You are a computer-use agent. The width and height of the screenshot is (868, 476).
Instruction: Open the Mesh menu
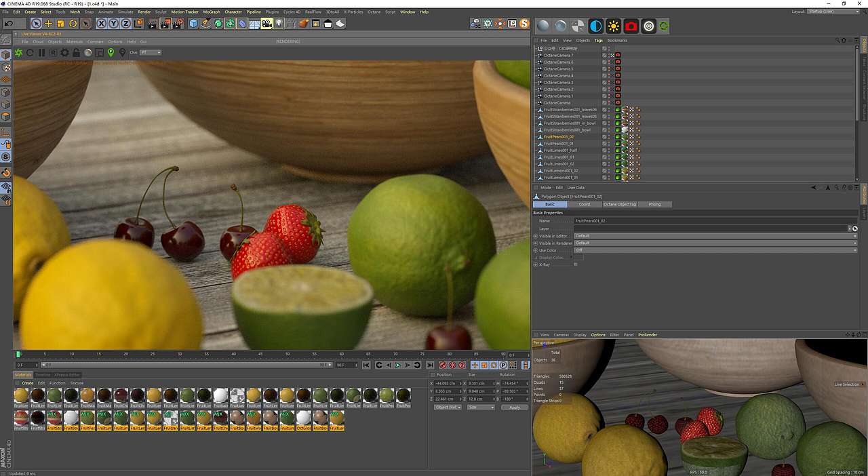pyautogui.click(x=75, y=12)
